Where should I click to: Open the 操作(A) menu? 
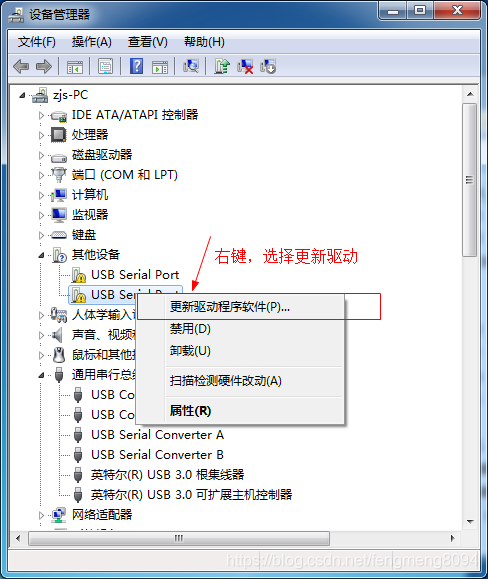click(x=92, y=42)
